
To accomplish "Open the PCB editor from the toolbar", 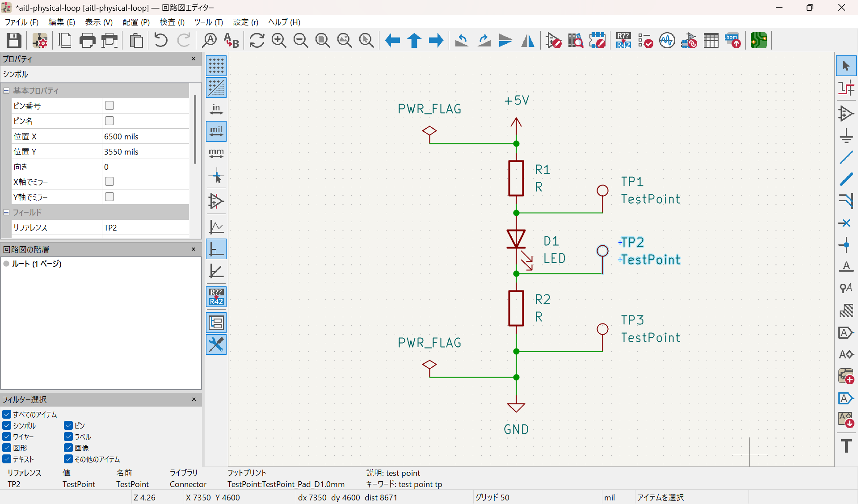I will (758, 41).
